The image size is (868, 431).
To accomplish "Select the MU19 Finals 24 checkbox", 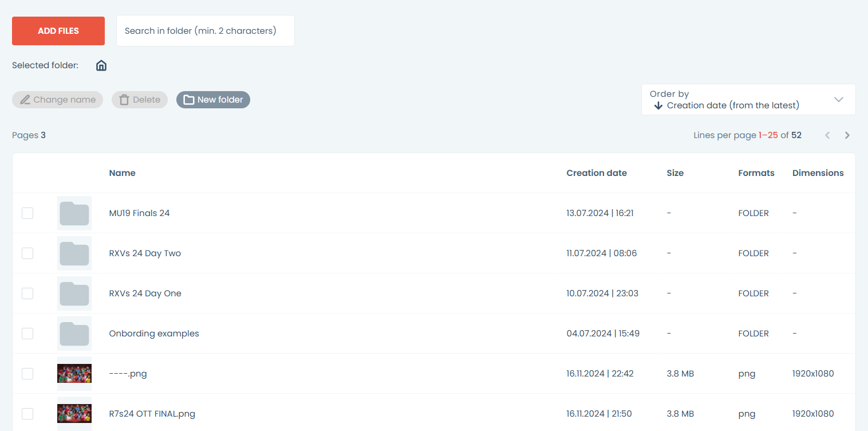I will pos(27,213).
